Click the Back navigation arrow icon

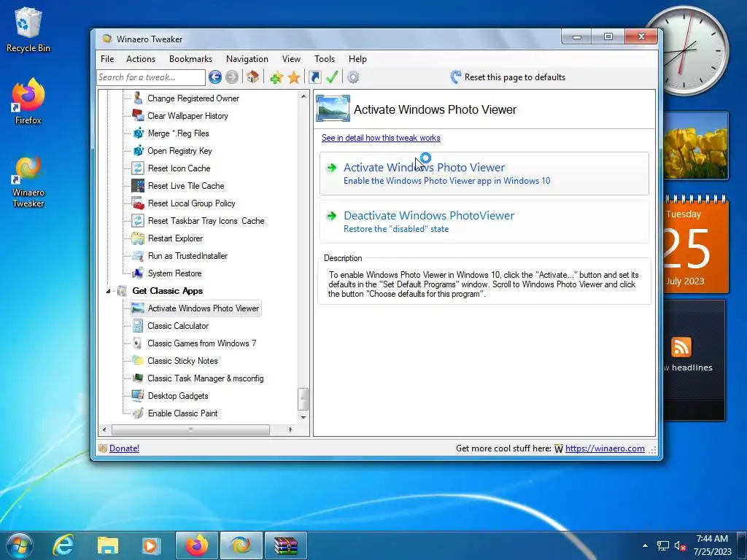215,77
